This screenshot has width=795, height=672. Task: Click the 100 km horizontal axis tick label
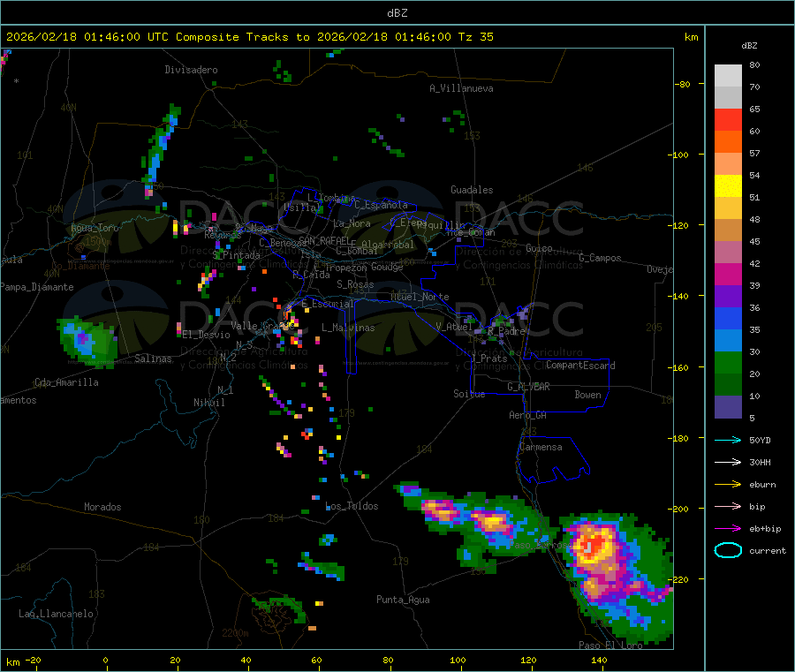[x=458, y=660]
